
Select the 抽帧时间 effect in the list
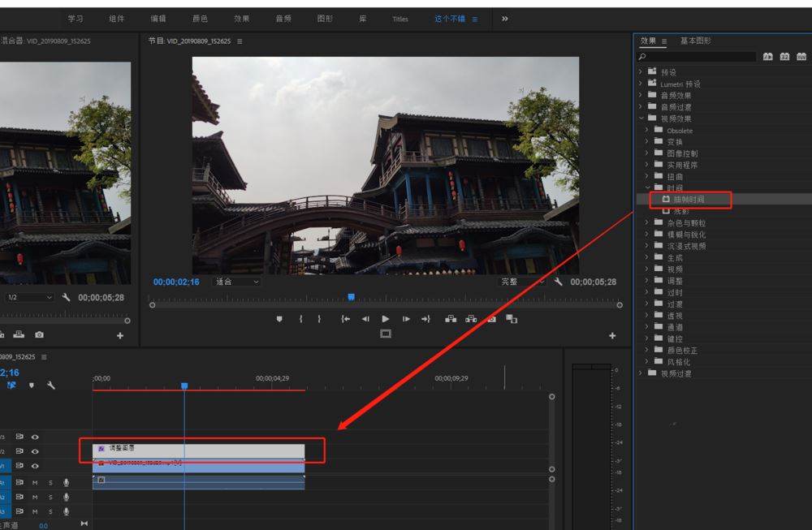coord(690,200)
